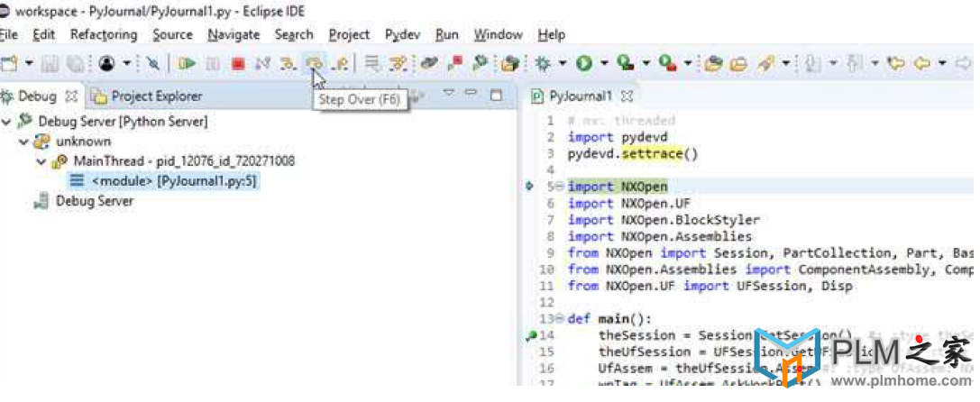Open the Pydev menu
Image resolution: width=980 pixels, height=402 pixels.
(402, 34)
